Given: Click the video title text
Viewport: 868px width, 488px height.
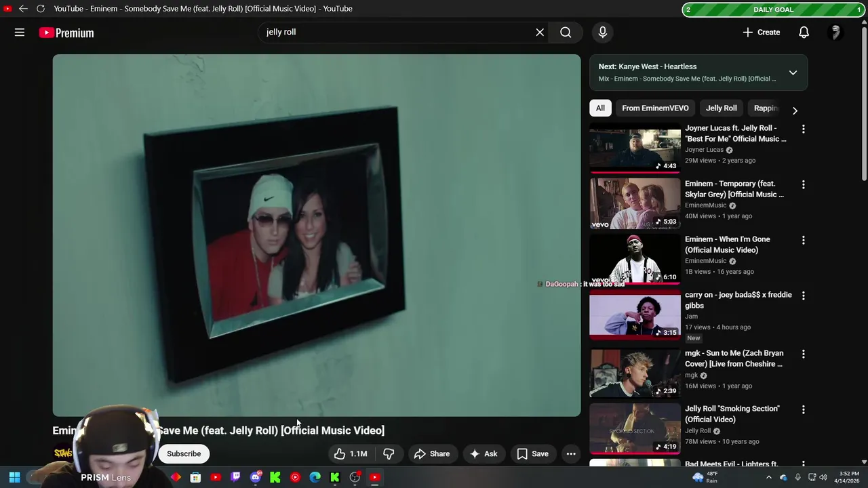Looking at the screenshot, I should pyautogui.click(x=218, y=430).
